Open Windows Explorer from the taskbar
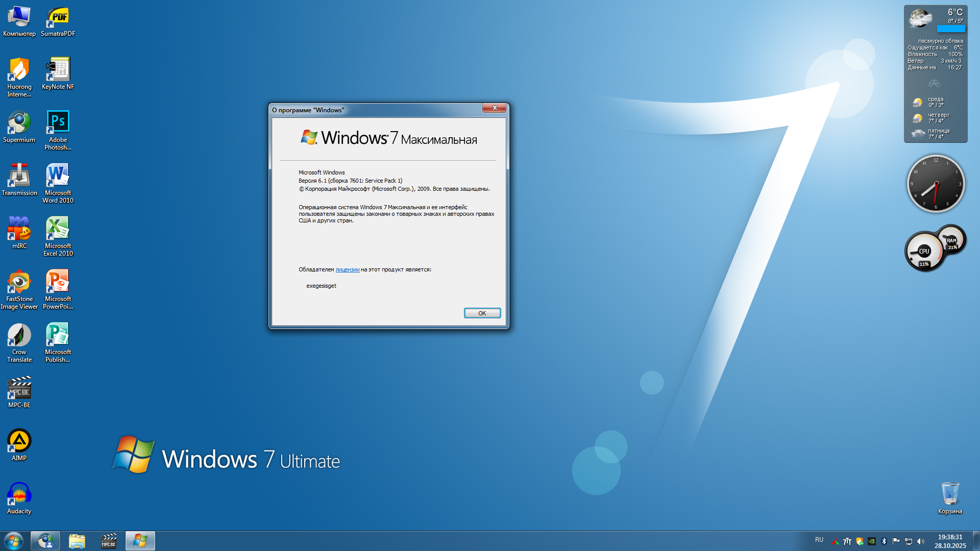 [x=77, y=541]
